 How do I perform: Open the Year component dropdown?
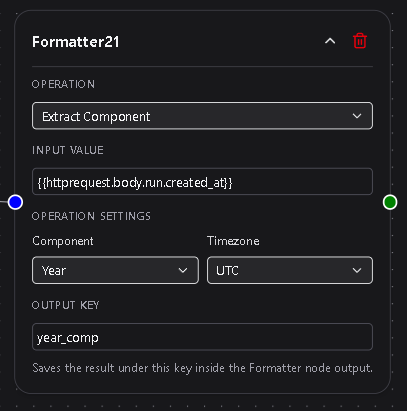115,270
